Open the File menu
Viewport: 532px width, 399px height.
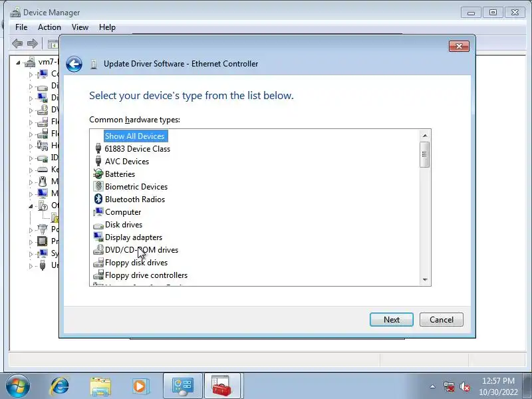[21, 27]
